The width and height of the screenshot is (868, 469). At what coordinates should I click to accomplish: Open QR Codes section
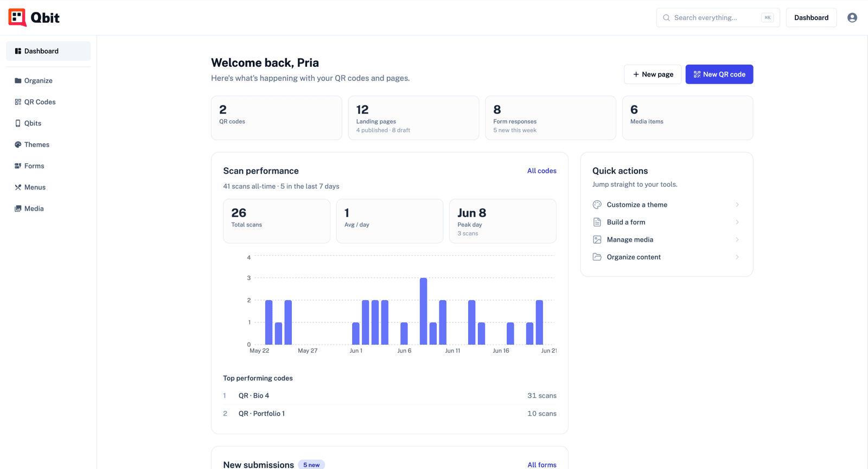pyautogui.click(x=48, y=102)
